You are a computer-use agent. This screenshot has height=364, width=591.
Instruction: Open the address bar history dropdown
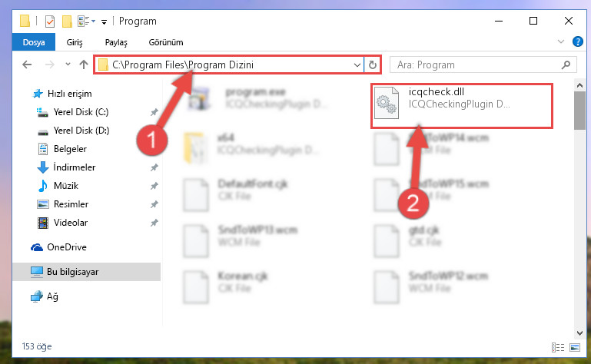pyautogui.click(x=357, y=65)
